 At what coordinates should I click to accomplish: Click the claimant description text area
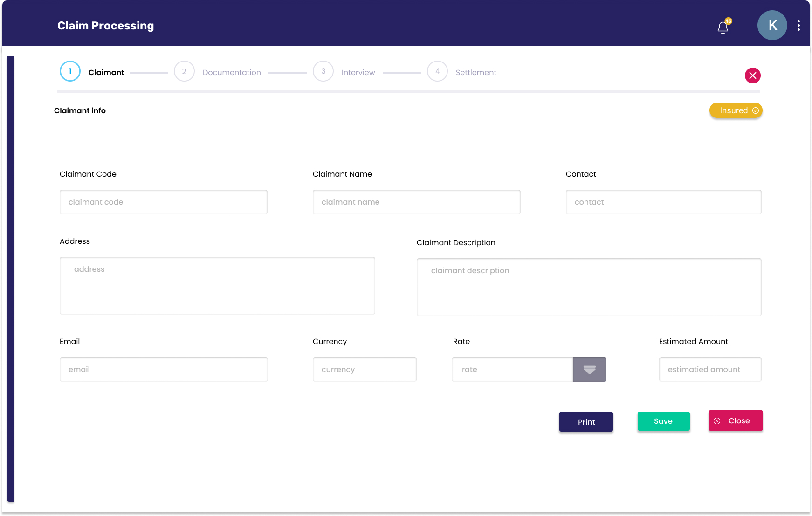click(589, 287)
